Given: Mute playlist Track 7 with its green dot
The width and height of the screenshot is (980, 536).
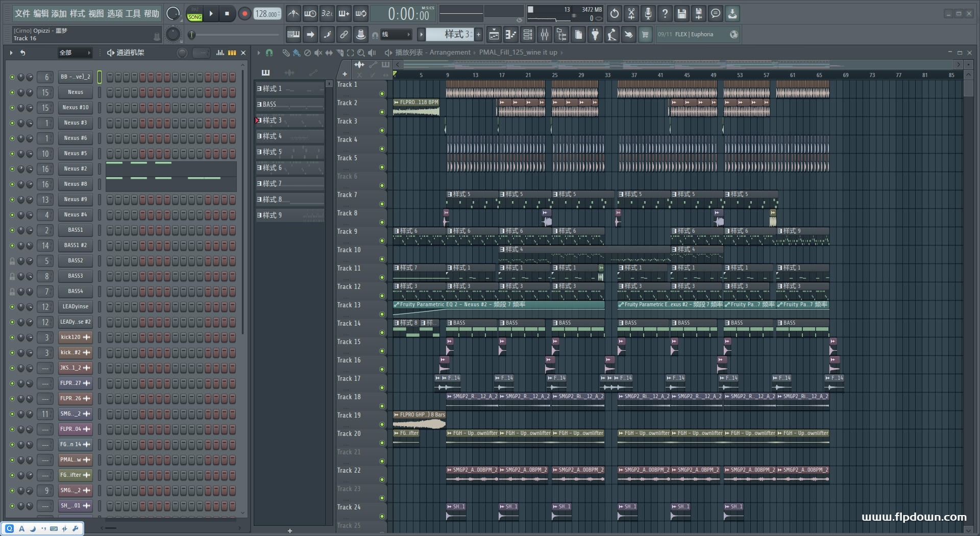Looking at the screenshot, I should point(382,204).
